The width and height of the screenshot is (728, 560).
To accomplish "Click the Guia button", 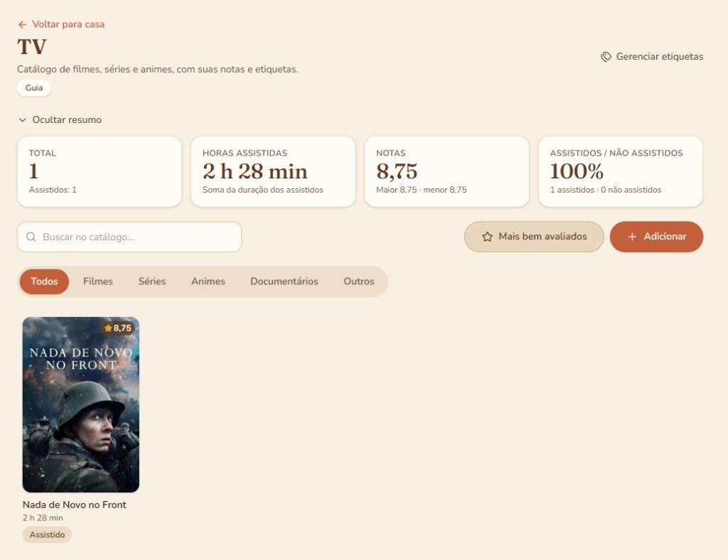I will pos(34,87).
